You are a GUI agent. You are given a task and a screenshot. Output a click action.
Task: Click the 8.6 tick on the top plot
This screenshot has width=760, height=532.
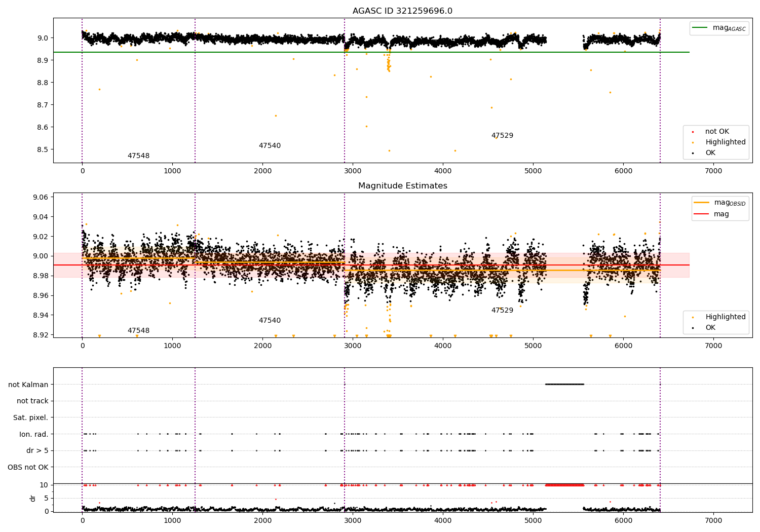pos(43,127)
